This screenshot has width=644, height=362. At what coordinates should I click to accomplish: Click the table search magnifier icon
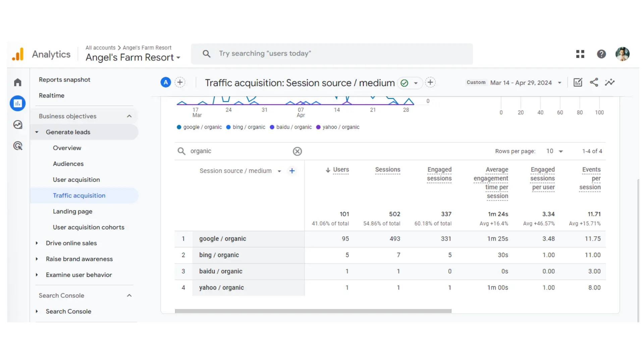pyautogui.click(x=181, y=151)
